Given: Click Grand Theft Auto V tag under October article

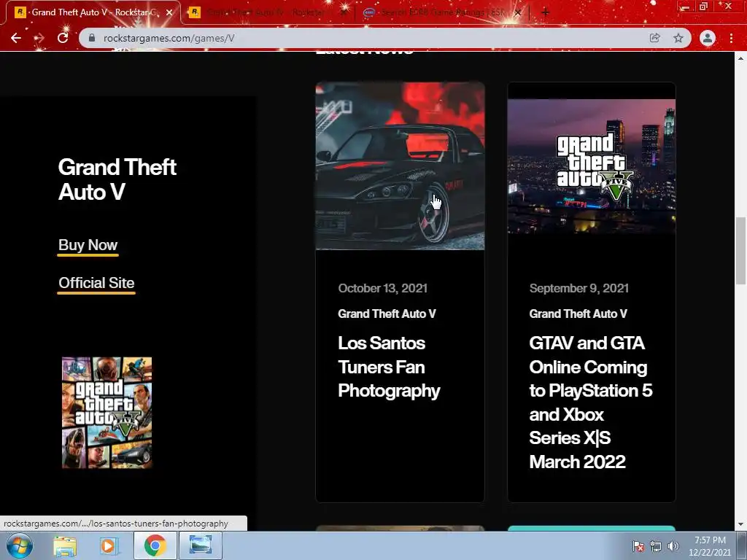Looking at the screenshot, I should [x=387, y=314].
